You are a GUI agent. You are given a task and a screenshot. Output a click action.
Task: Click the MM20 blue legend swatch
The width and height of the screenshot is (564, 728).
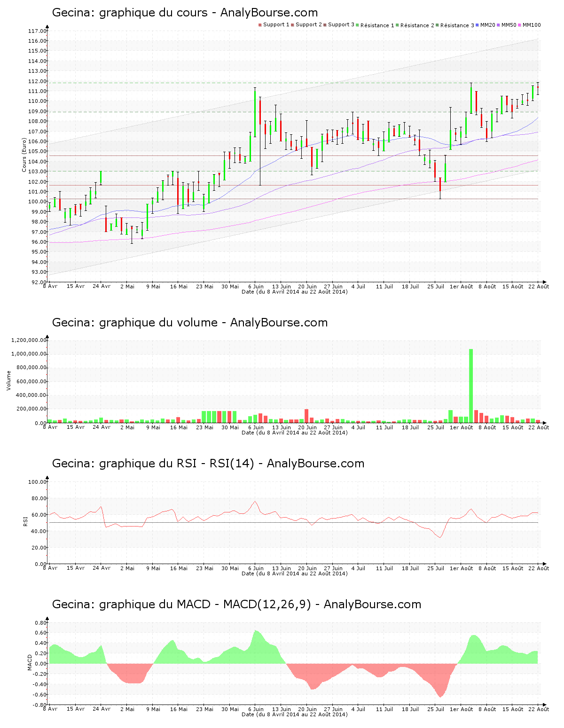[x=477, y=25]
